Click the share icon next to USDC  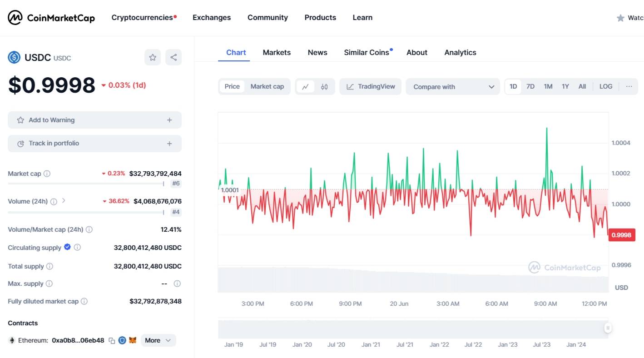point(173,57)
